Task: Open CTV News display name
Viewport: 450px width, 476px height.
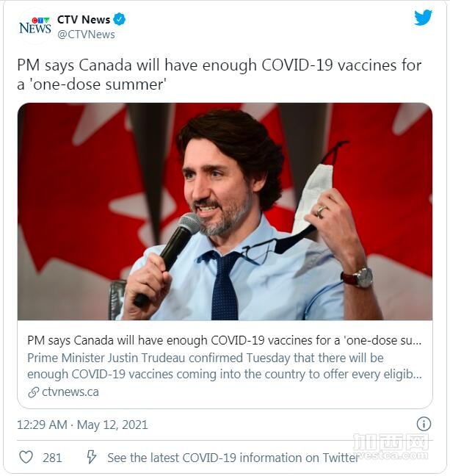Action: pyautogui.click(x=84, y=20)
